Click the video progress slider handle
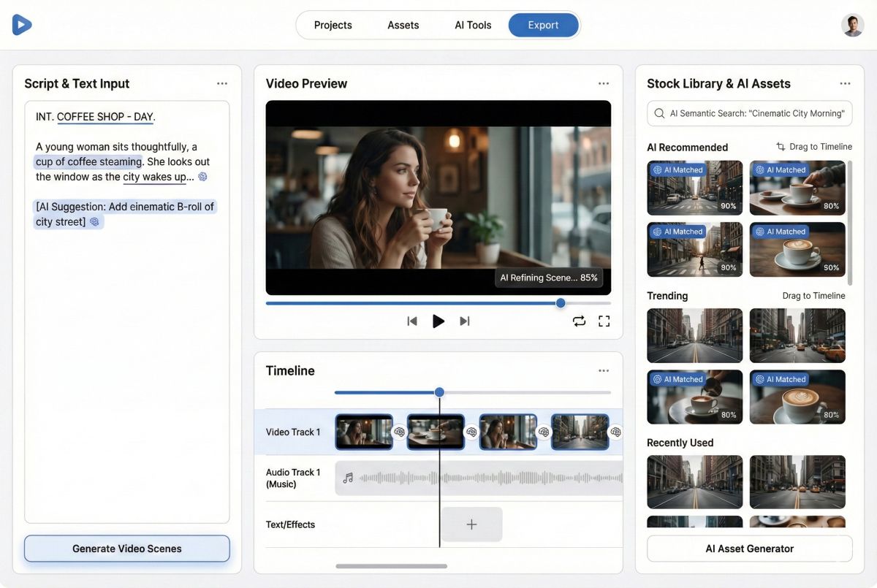The height and width of the screenshot is (588, 877). pyautogui.click(x=561, y=302)
